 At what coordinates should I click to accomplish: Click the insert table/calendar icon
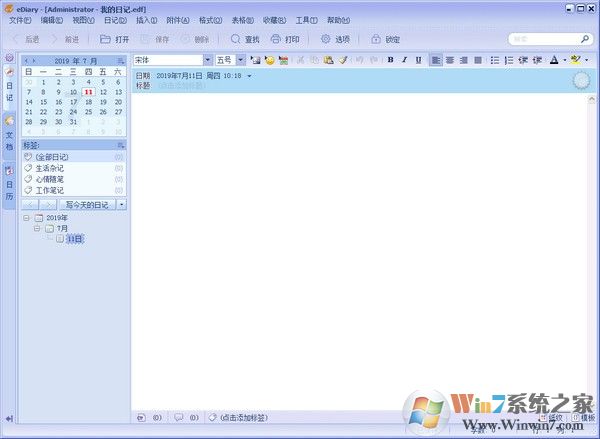point(283,60)
